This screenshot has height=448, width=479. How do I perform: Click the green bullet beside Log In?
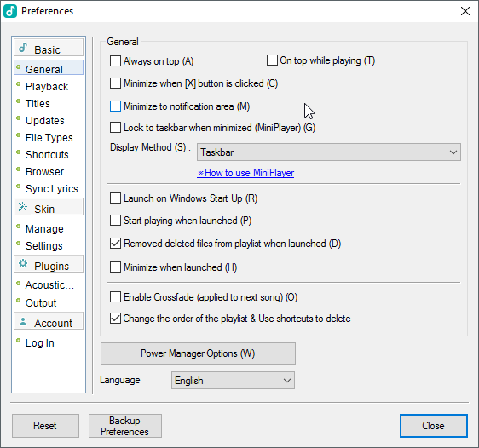(19, 341)
